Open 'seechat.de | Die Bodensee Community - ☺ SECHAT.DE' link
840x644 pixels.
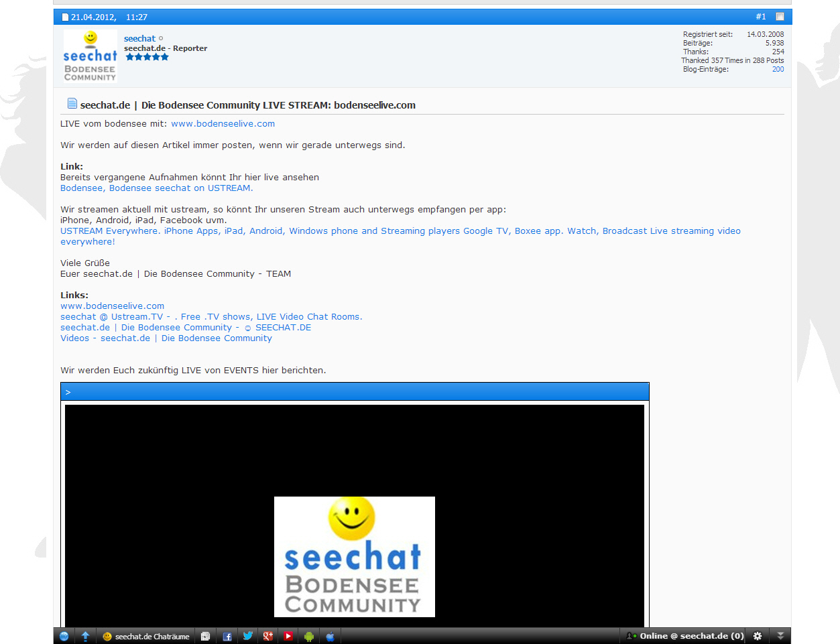point(186,328)
